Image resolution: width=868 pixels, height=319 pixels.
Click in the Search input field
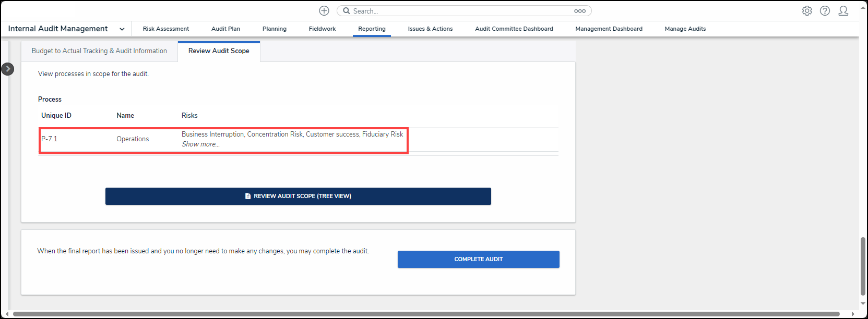pos(459,11)
